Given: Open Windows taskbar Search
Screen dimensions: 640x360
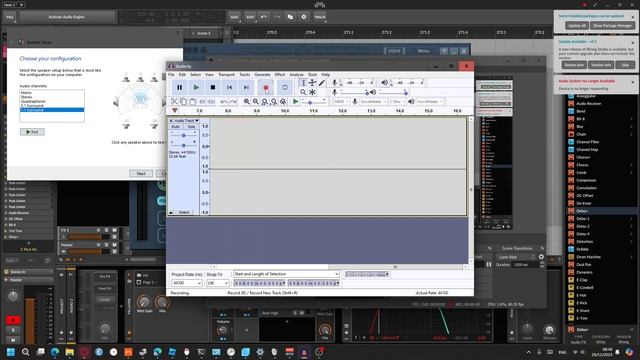Looking at the screenshot, I should (x=25, y=352).
